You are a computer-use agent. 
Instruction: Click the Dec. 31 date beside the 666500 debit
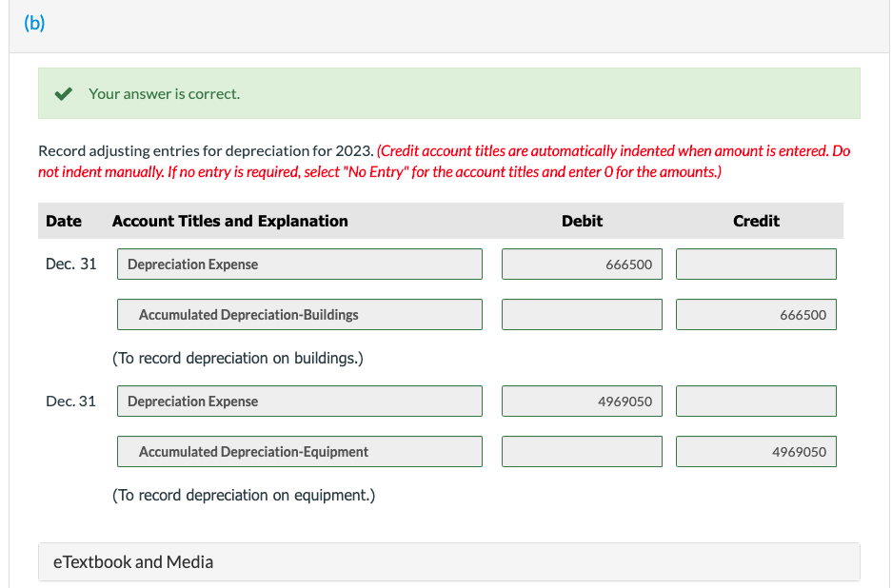coord(71,264)
